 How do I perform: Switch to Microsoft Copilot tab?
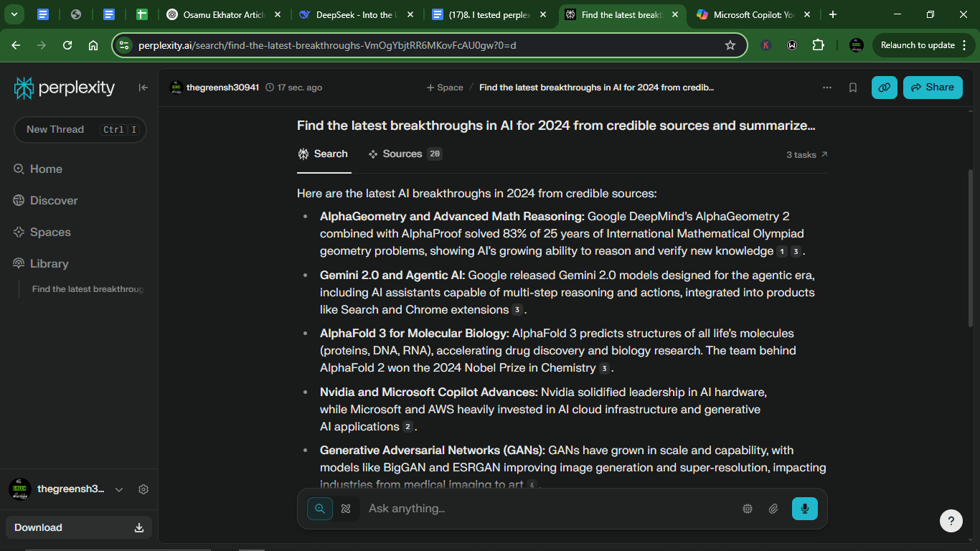click(753, 14)
